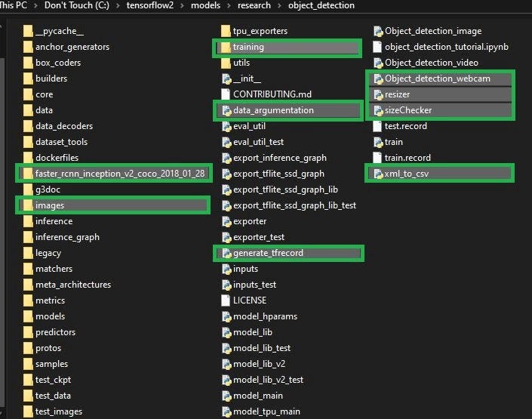
Task: Select the legacy folder name
Action: pyautogui.click(x=48, y=253)
